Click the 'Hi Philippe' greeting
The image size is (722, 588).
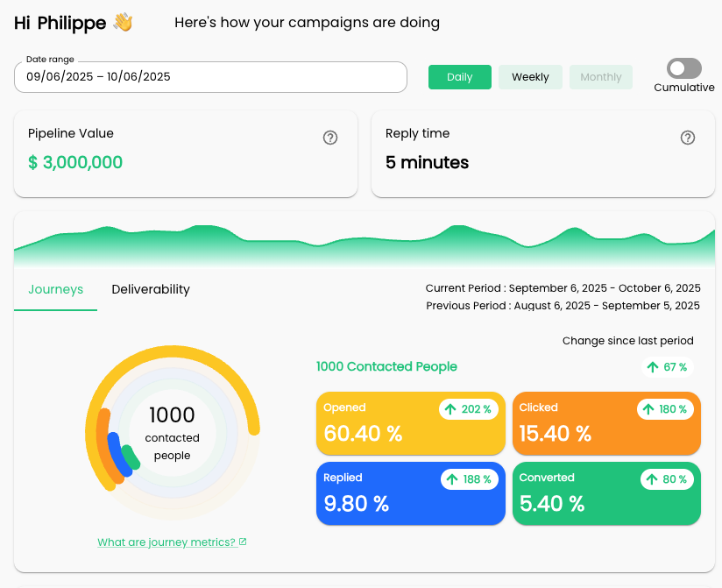[x=60, y=23]
